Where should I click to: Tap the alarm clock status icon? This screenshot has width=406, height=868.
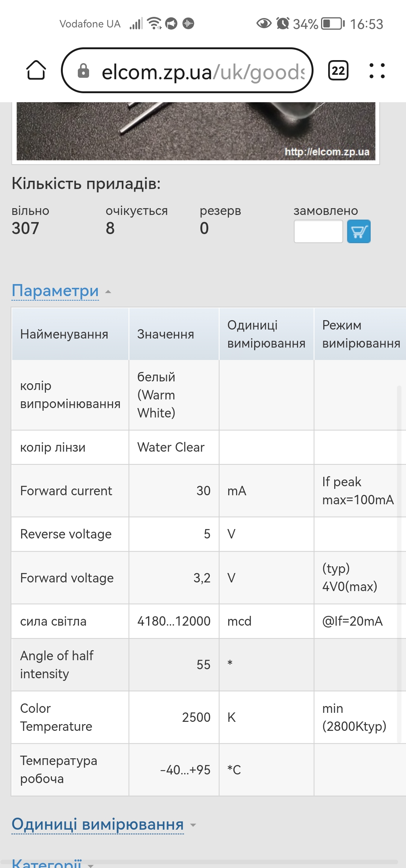[283, 23]
